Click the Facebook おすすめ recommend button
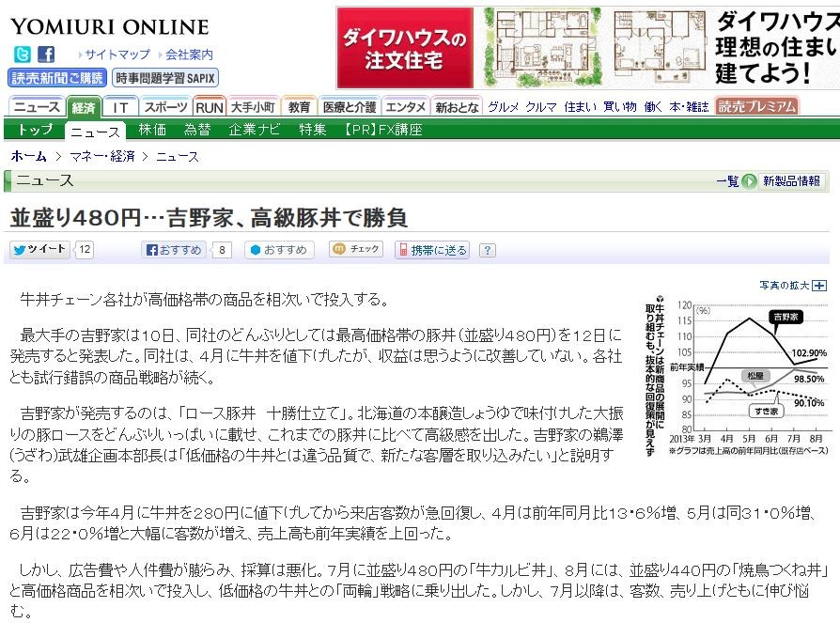The width and height of the screenshot is (840, 623). pyautogui.click(x=174, y=250)
